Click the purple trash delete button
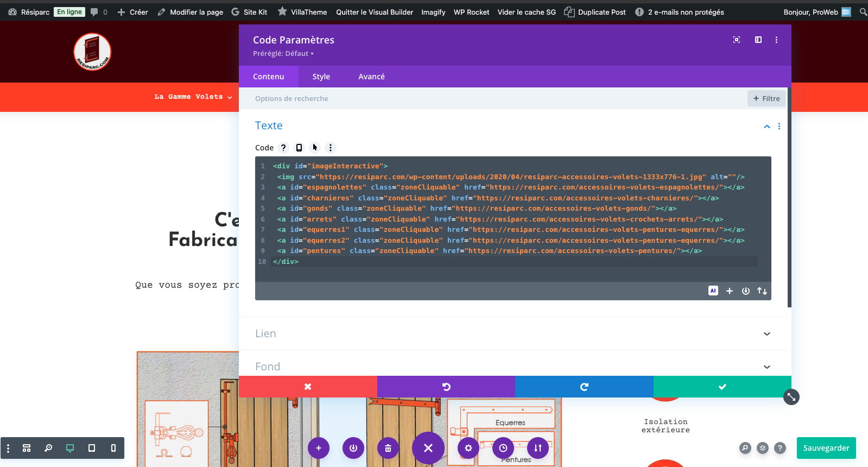The height and width of the screenshot is (467, 868). click(x=388, y=448)
